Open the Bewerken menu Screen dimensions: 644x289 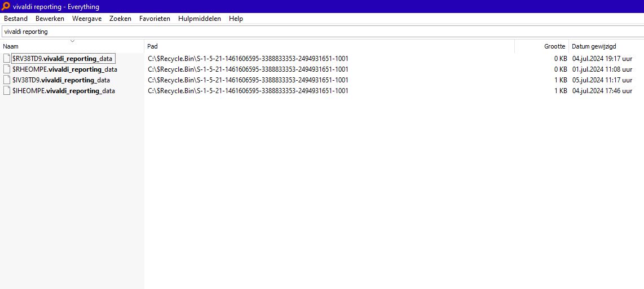[50, 19]
